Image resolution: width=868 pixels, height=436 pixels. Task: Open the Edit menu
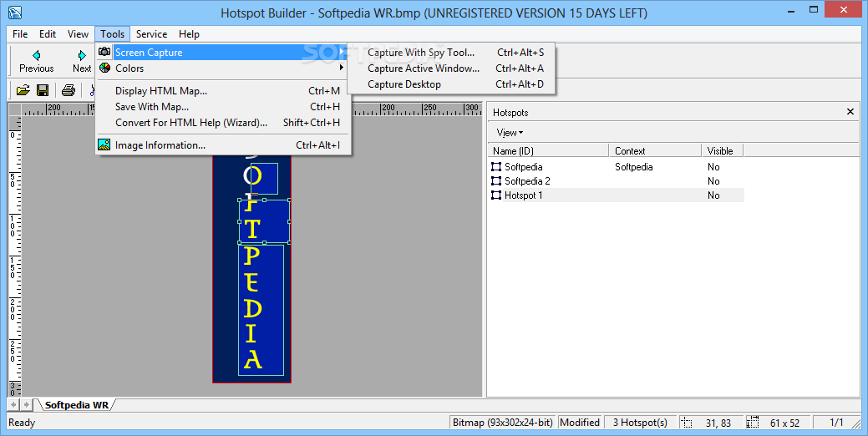[48, 34]
